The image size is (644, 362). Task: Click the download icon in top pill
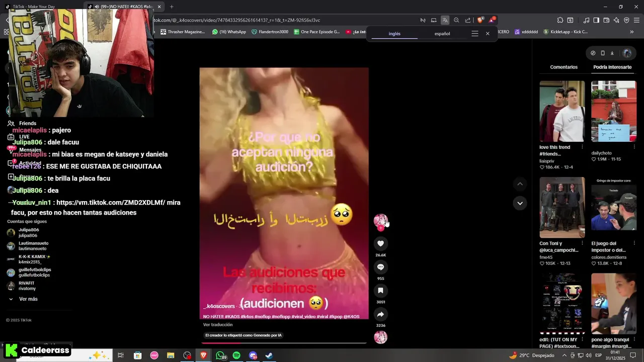(x=612, y=53)
